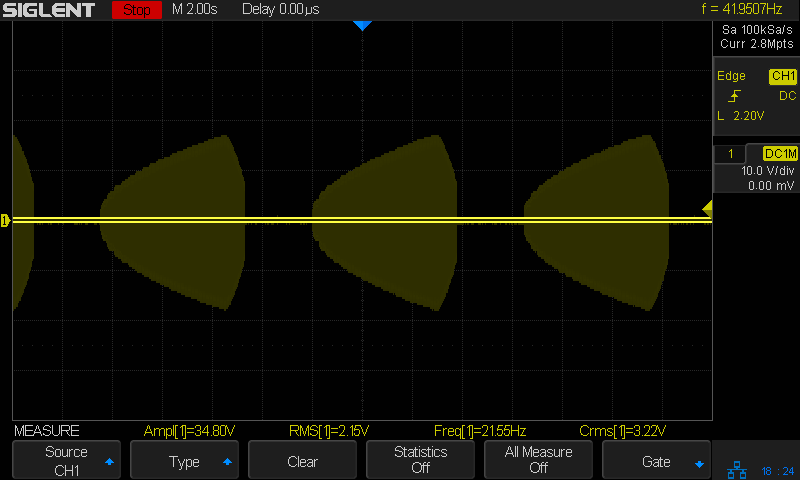Click the network status icon

[737, 469]
